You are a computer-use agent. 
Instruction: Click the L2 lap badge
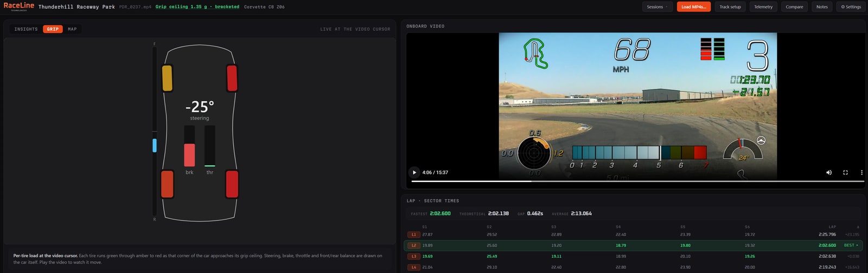(x=413, y=245)
